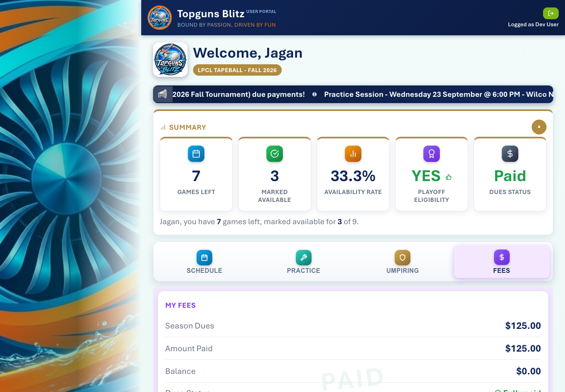Image resolution: width=565 pixels, height=392 pixels.
Task: Click Logged as Dev User text
Action: [533, 24]
